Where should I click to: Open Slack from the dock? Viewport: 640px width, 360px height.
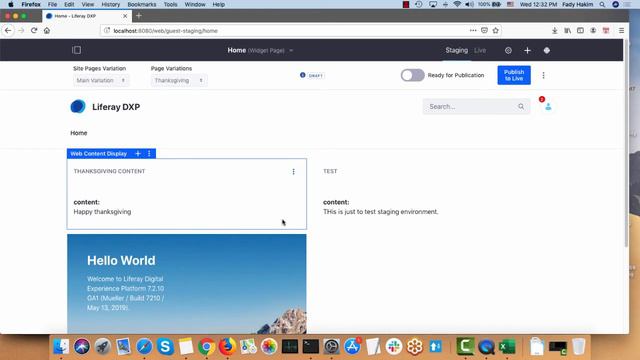click(394, 347)
